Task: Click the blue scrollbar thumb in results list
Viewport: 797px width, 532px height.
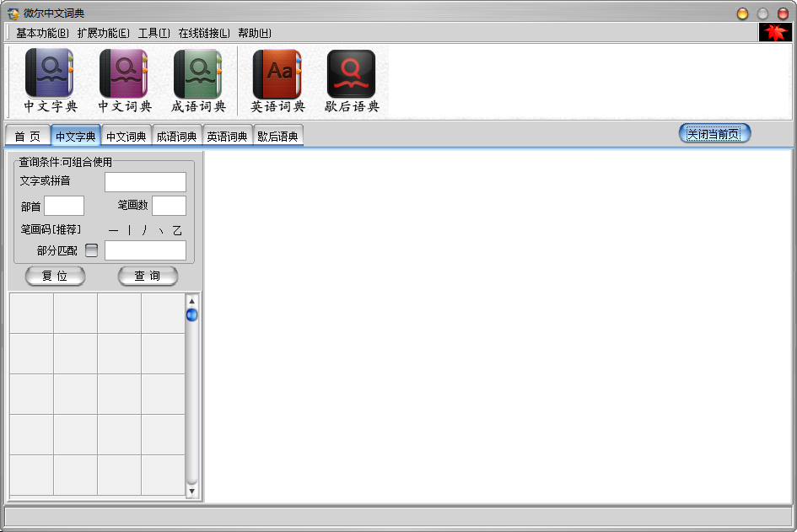Action: tap(191, 314)
